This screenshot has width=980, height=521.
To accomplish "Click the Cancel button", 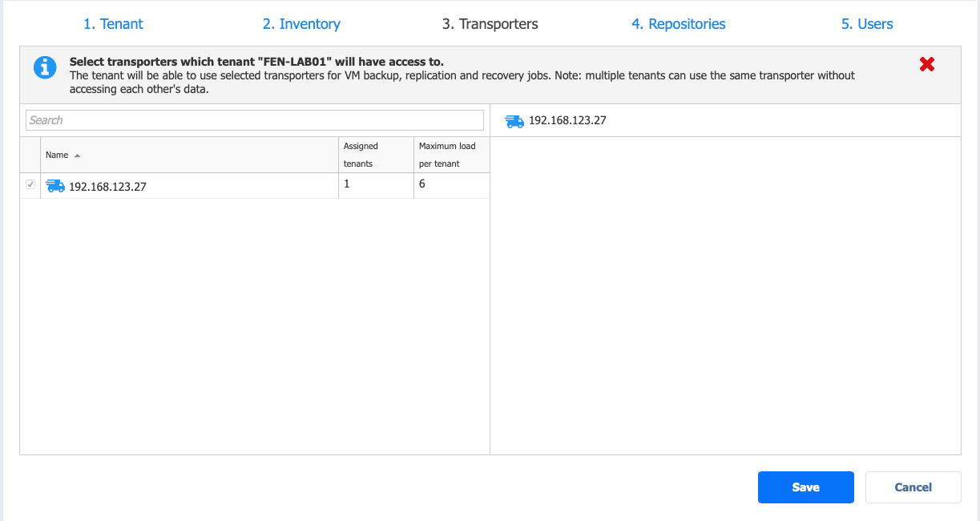I will 913,487.
